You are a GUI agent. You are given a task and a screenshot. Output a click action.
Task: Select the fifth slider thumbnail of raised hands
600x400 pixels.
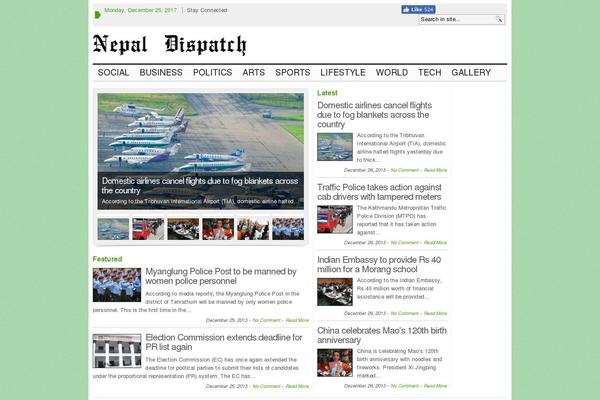pos(253,229)
